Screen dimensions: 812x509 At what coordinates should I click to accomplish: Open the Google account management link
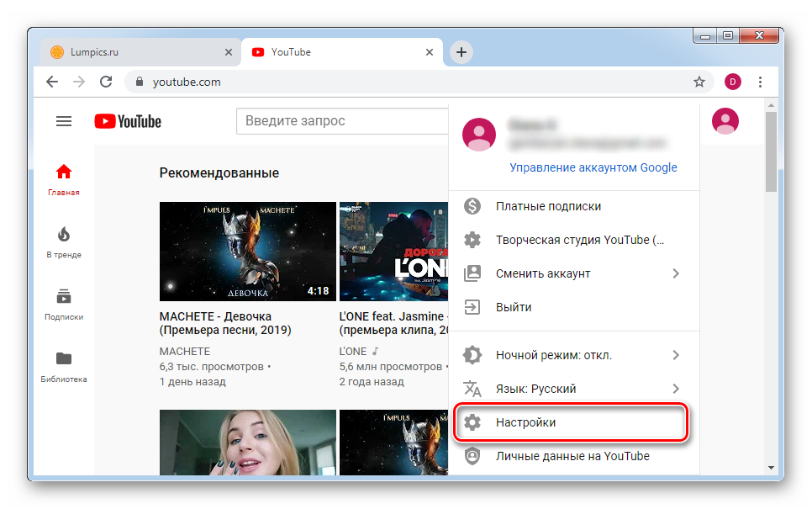[593, 167]
